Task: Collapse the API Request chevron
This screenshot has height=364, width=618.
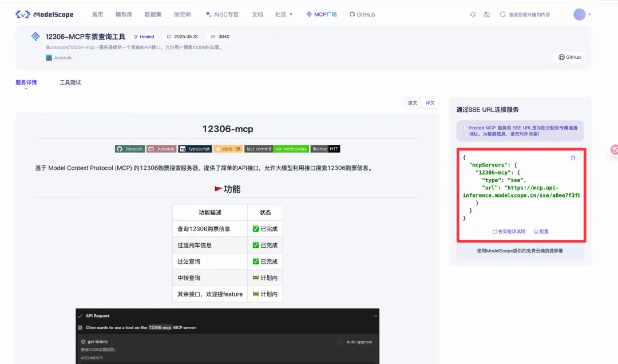Action: tap(375, 316)
